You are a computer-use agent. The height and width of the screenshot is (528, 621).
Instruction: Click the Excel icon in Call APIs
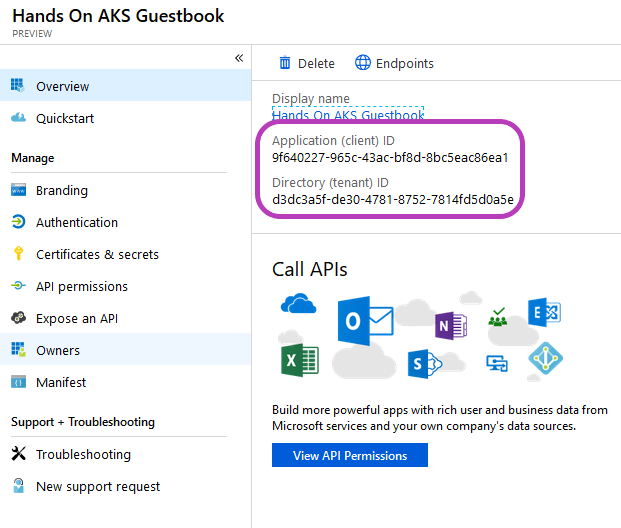300,360
